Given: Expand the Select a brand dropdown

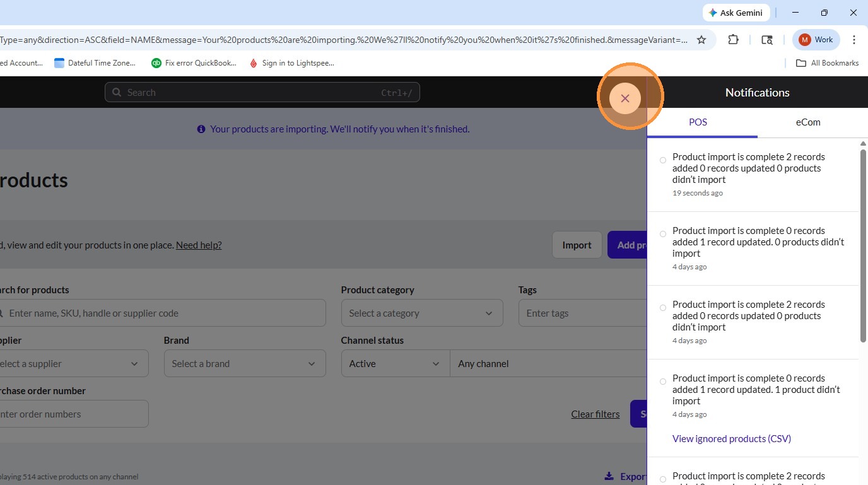Looking at the screenshot, I should [245, 364].
